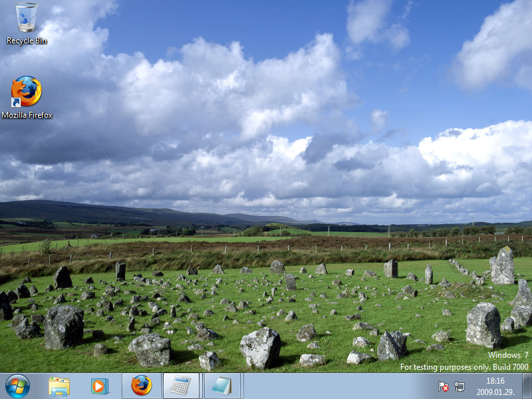
Task: Select the Mozilla Firefox desktop shortcut
Action: tap(27, 97)
